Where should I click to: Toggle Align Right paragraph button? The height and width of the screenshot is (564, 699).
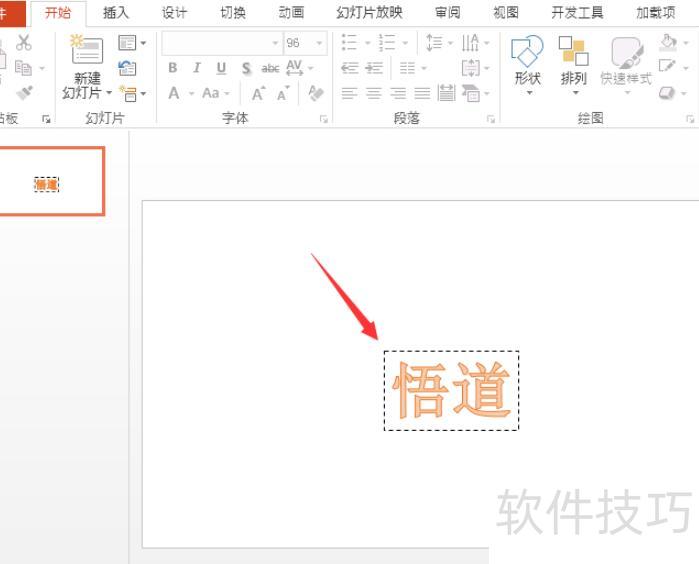(x=398, y=93)
